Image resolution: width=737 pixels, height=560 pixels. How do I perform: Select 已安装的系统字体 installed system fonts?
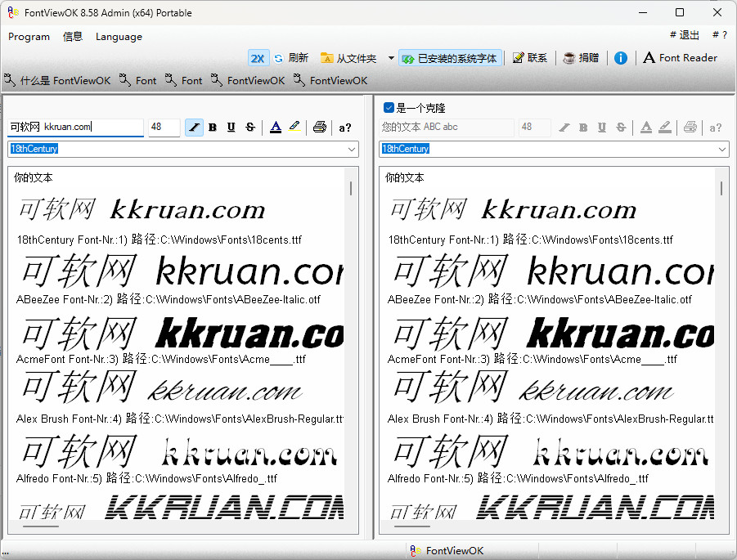(450, 58)
